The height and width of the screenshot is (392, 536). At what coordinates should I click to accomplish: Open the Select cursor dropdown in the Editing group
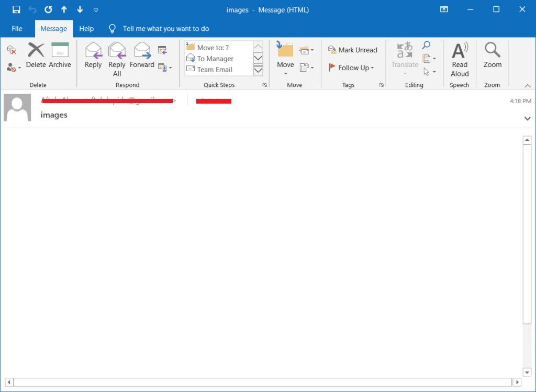pyautogui.click(x=429, y=72)
